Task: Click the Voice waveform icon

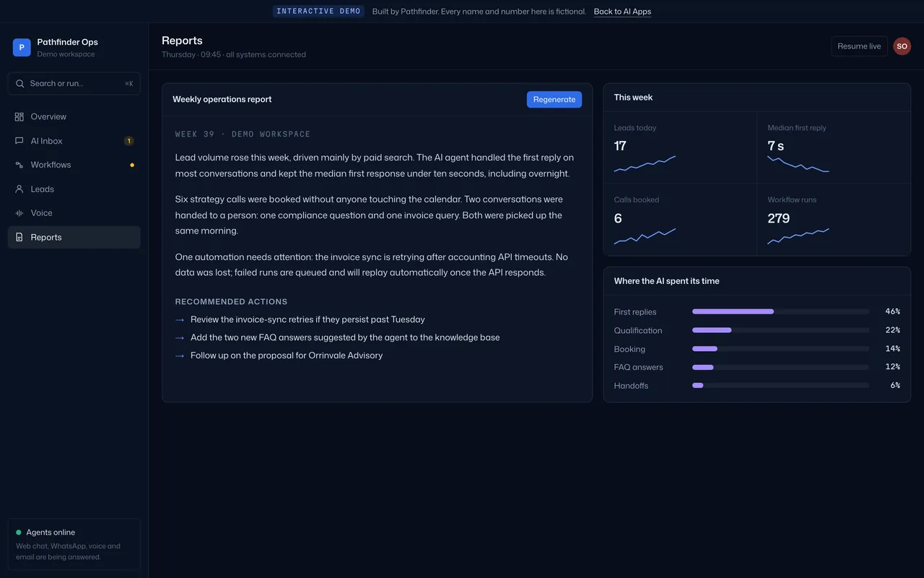Action: 19,213
